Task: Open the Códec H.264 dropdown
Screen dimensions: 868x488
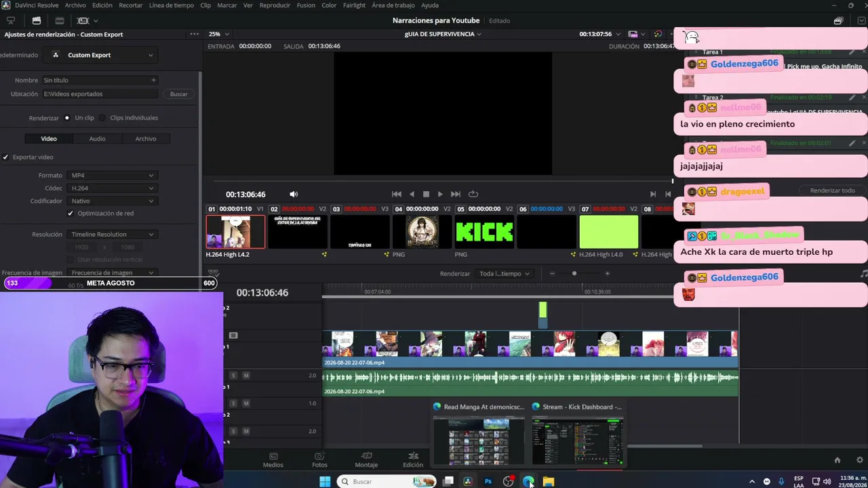Action: (x=113, y=188)
